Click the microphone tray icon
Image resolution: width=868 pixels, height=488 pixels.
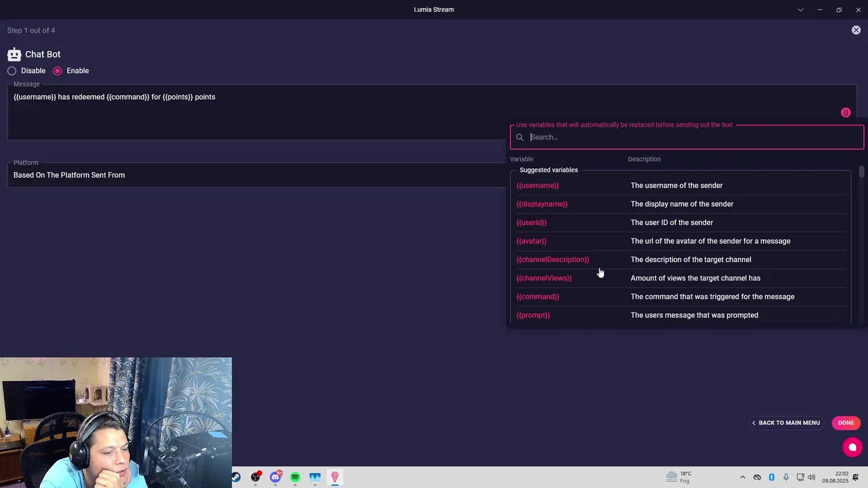(x=786, y=477)
